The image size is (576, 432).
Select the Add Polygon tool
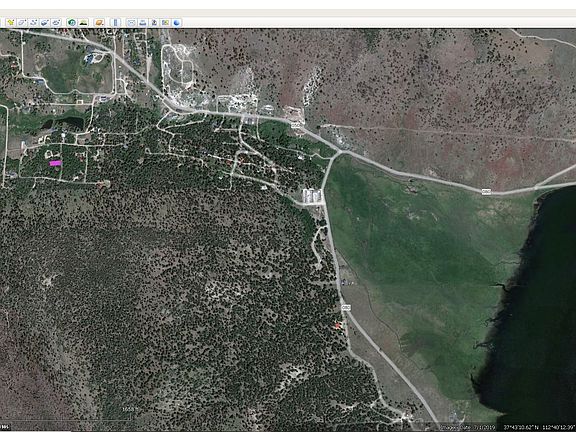point(22,22)
